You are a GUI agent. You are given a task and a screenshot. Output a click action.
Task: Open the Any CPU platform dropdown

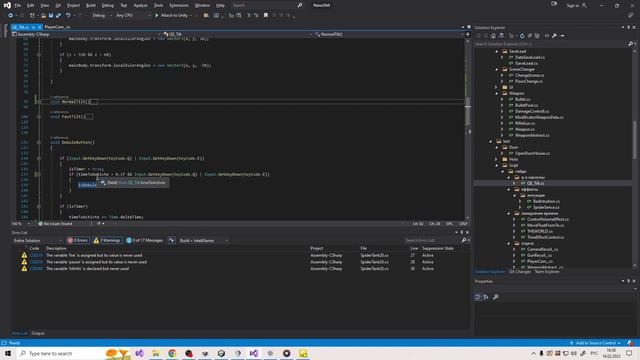[133, 15]
